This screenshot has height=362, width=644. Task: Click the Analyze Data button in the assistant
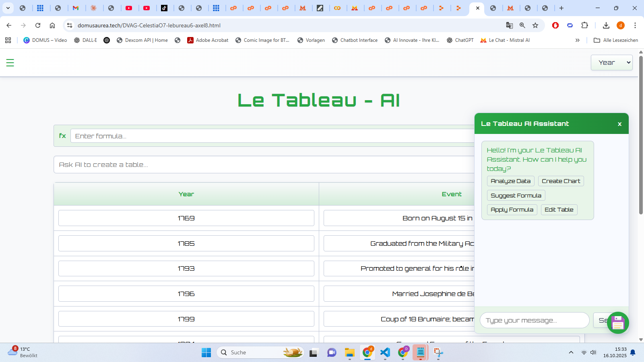pyautogui.click(x=510, y=181)
